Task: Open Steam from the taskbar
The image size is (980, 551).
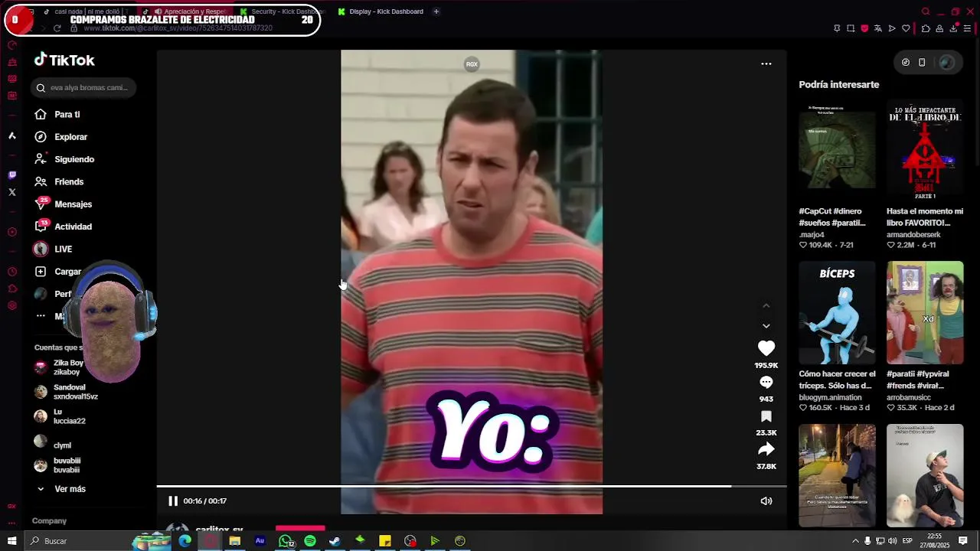Action: [x=335, y=541]
